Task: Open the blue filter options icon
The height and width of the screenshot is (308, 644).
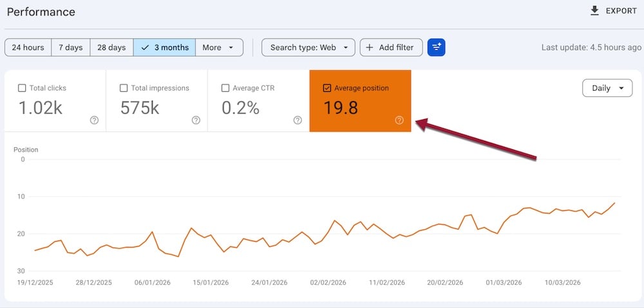Action: [x=437, y=47]
